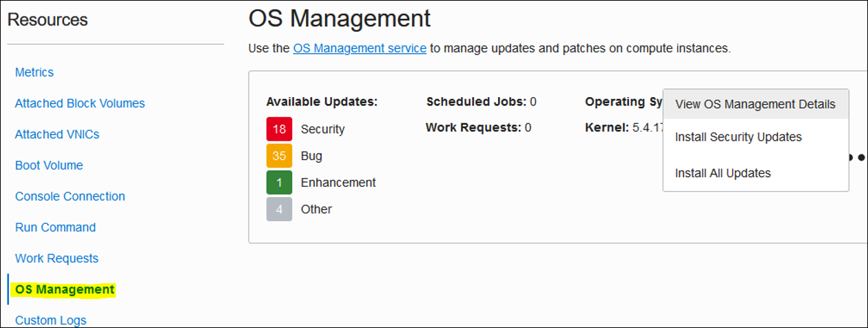Open Metrics in Resources sidebar
Screen dimensions: 868x328
34,72
